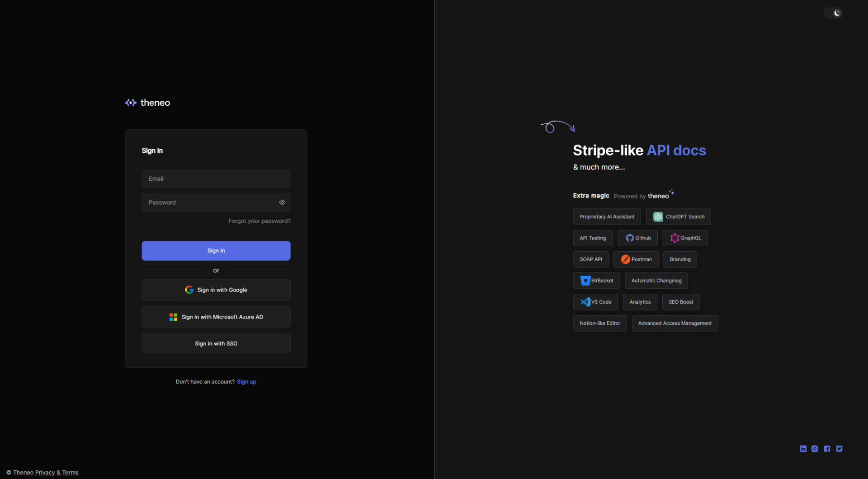Focus the Email input field
This screenshot has width=868, height=479.
(x=216, y=179)
